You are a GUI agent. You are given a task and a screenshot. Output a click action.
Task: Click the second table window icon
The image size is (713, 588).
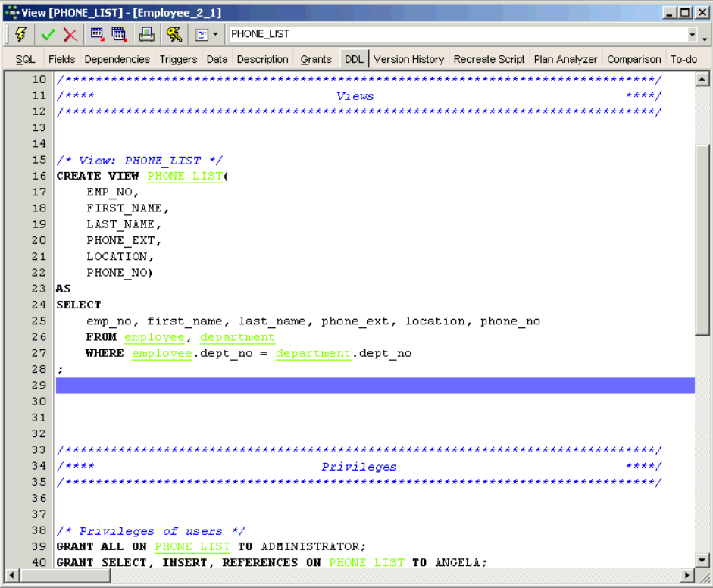point(119,34)
